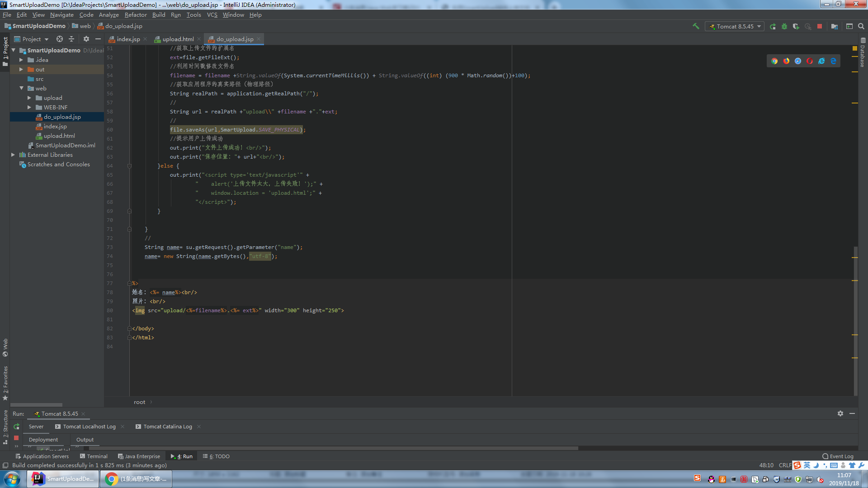
Task: Open the Refactor menu
Action: coord(136,15)
